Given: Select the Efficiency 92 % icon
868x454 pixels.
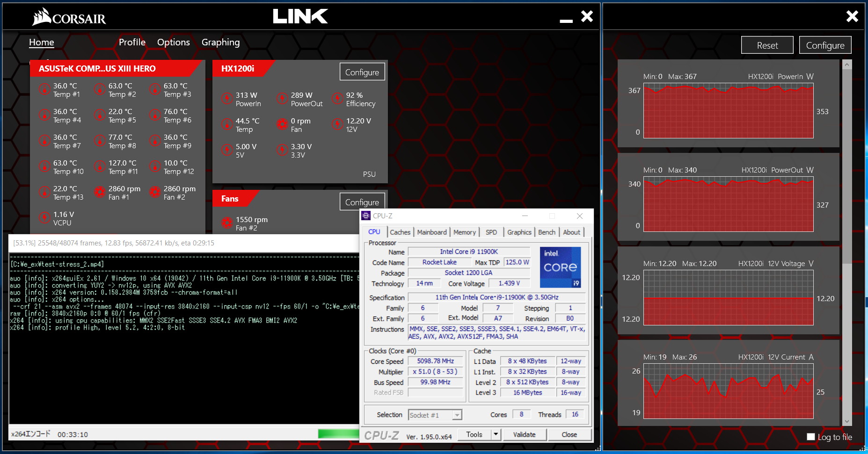Looking at the screenshot, I should [337, 98].
